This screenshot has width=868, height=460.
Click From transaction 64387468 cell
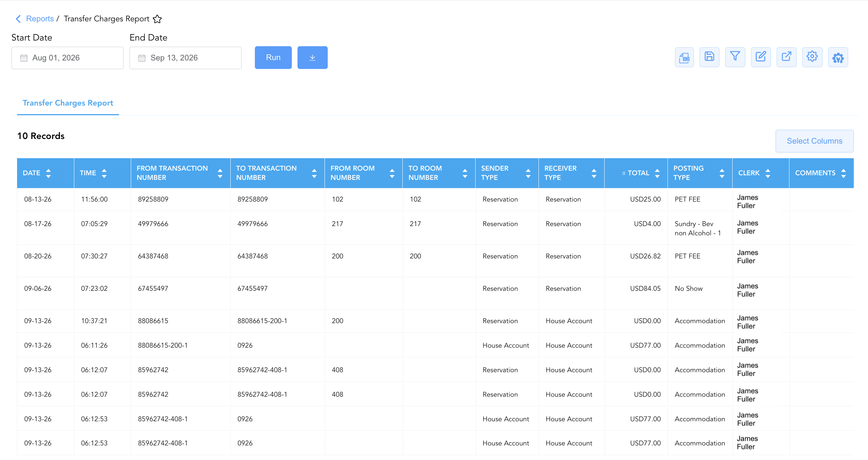[x=153, y=256]
